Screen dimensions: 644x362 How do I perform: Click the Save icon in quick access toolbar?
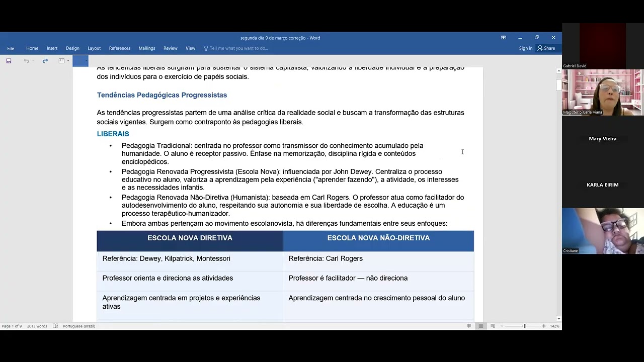(x=9, y=61)
